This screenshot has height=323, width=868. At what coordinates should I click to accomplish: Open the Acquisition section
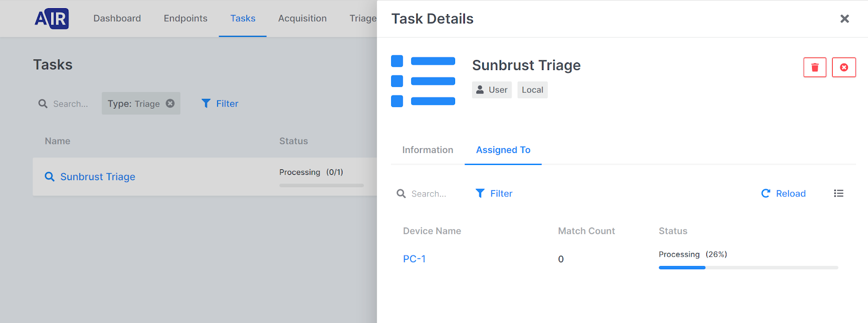point(302,18)
